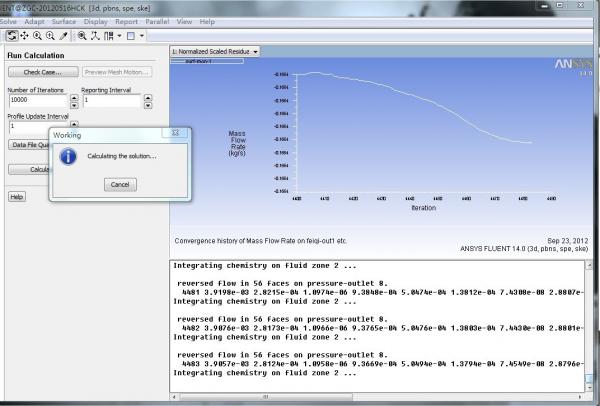This screenshot has height=406, width=600.
Task: Open the Normalized Scaled Residue window selector
Action: click(215, 51)
